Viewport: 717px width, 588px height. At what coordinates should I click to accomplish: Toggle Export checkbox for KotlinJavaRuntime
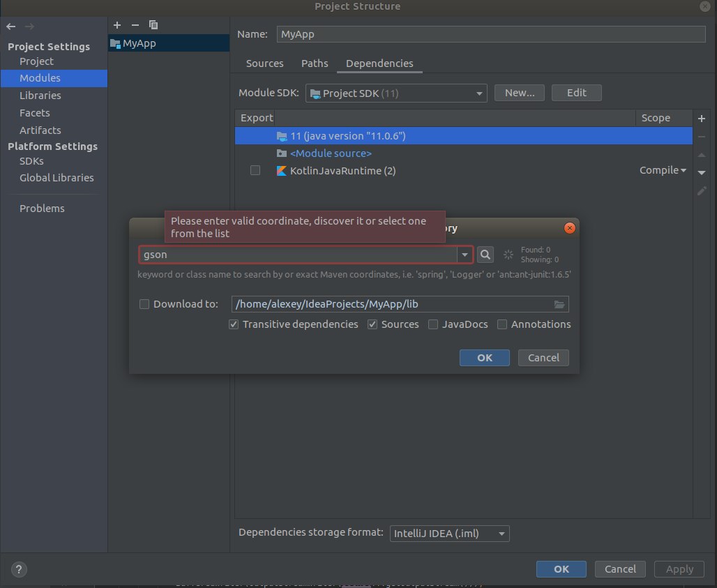pos(255,171)
